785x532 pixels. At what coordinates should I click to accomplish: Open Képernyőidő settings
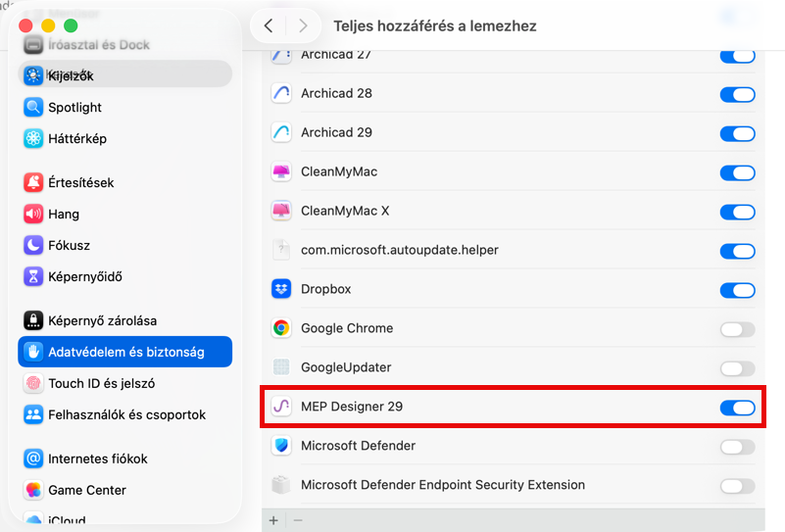tap(124, 276)
